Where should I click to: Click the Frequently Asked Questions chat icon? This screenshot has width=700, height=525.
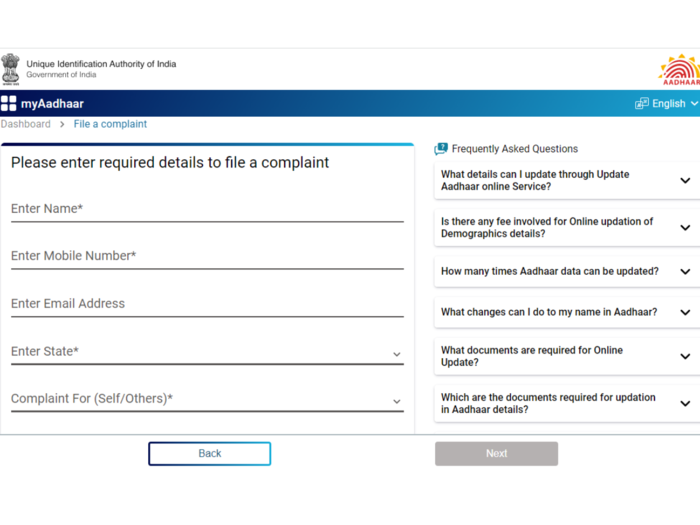point(441,149)
